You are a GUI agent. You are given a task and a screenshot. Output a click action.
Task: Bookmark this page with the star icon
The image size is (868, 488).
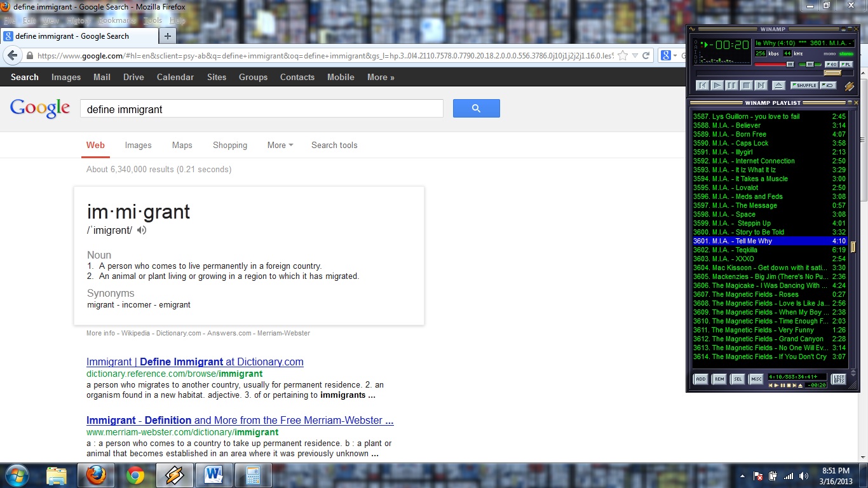(623, 56)
